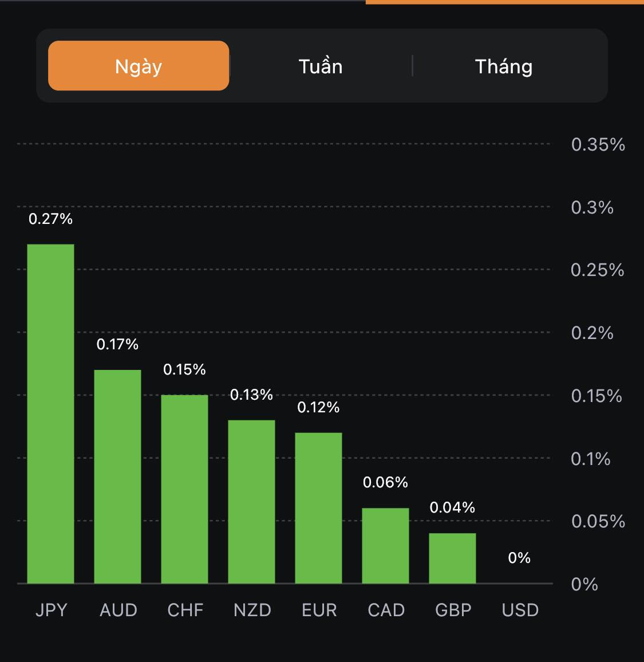Image resolution: width=644 pixels, height=662 pixels.
Task: Tap the short CAD bar
Action: point(385,546)
